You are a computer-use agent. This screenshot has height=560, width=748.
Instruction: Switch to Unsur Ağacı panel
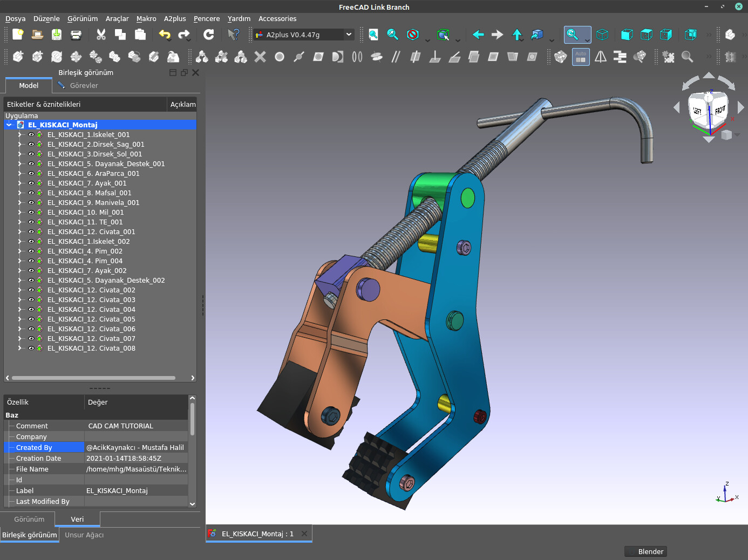84,535
